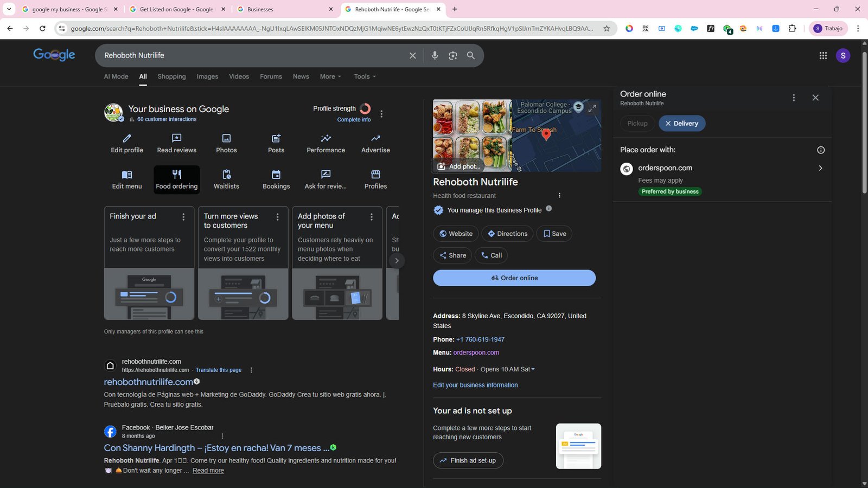Open Edit your business information link
Screen dimensions: 868x488
(x=475, y=385)
